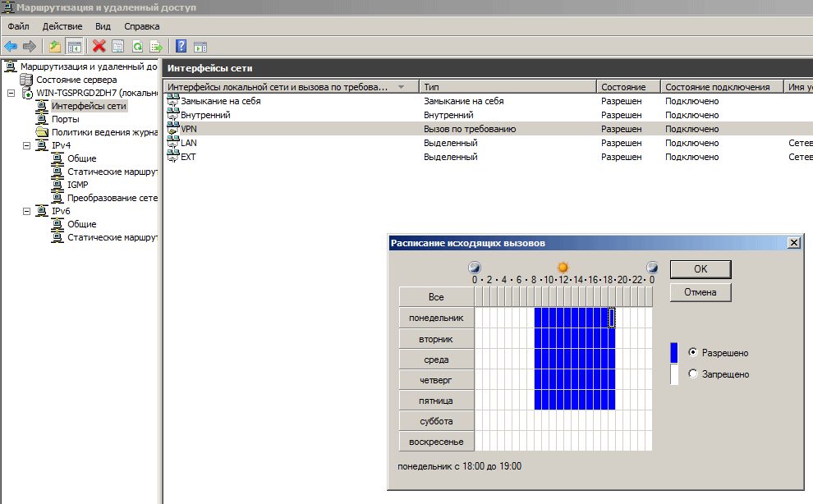This screenshot has height=504, width=813.
Task: Collapse the IPv6 tree node
Action: [25, 211]
